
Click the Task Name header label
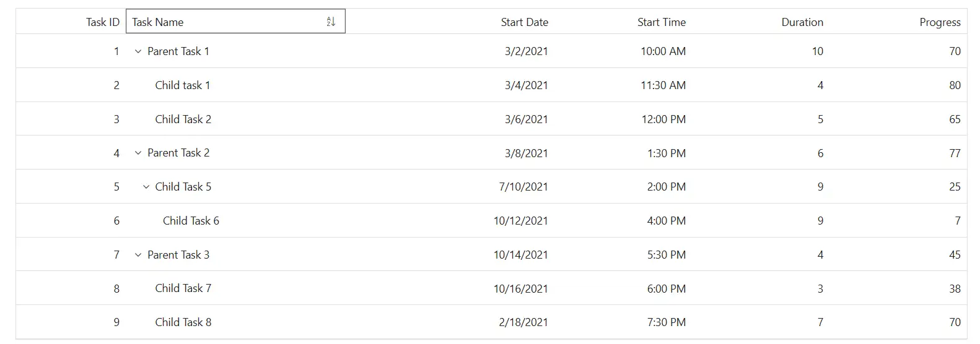point(158,22)
